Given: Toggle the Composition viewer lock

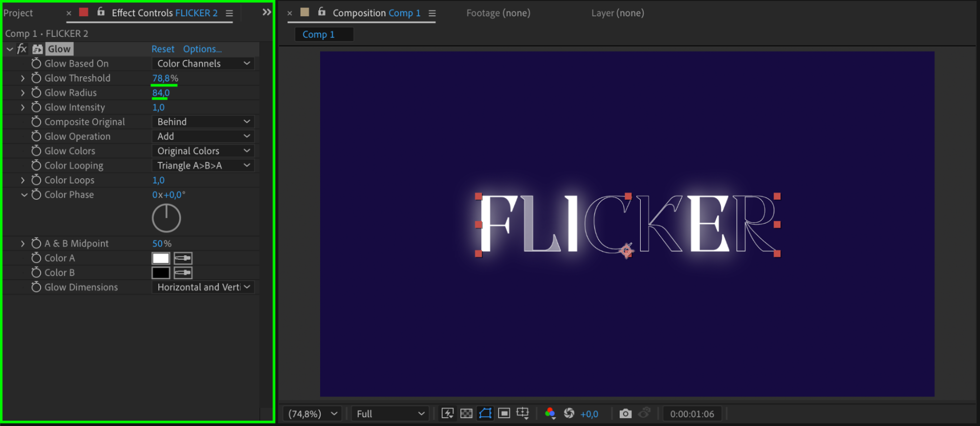Looking at the screenshot, I should point(322,12).
